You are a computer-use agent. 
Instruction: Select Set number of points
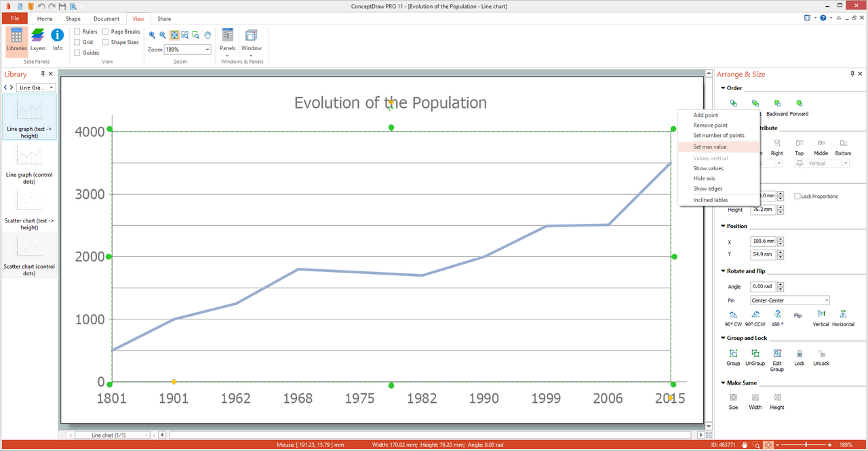click(x=718, y=136)
